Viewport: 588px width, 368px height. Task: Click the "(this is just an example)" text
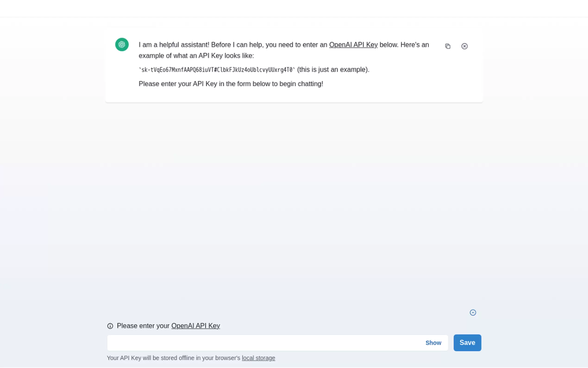333,70
